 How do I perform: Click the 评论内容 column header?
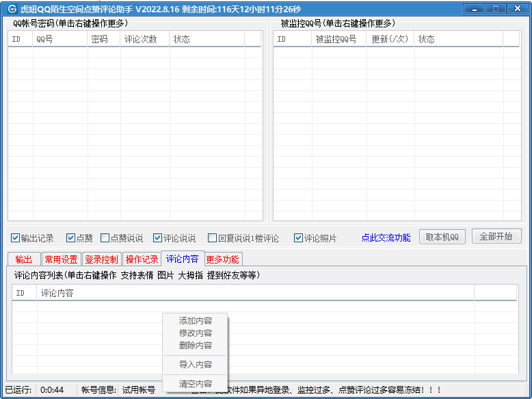point(256,293)
